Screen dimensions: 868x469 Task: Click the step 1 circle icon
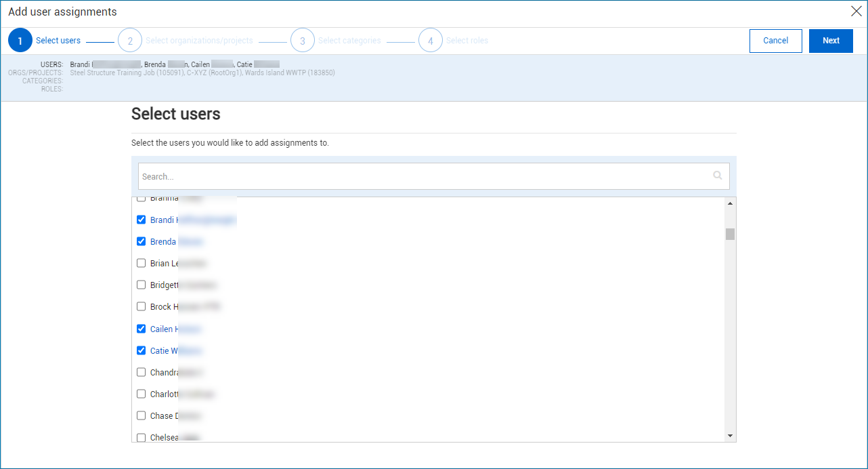(20, 40)
